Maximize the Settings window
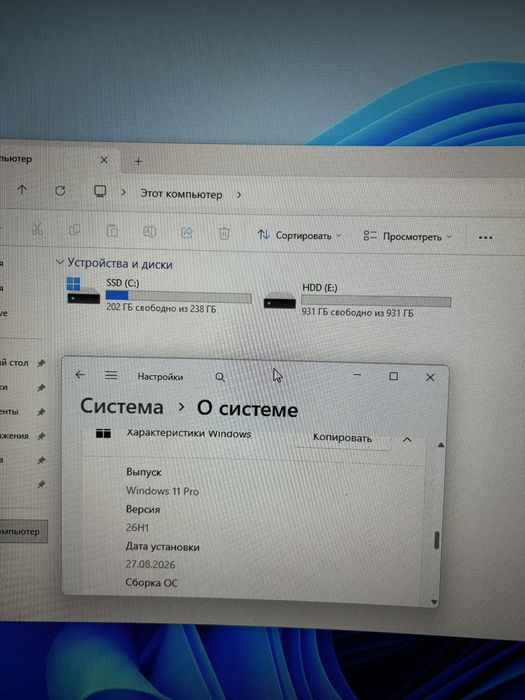The image size is (525, 700). [x=393, y=376]
